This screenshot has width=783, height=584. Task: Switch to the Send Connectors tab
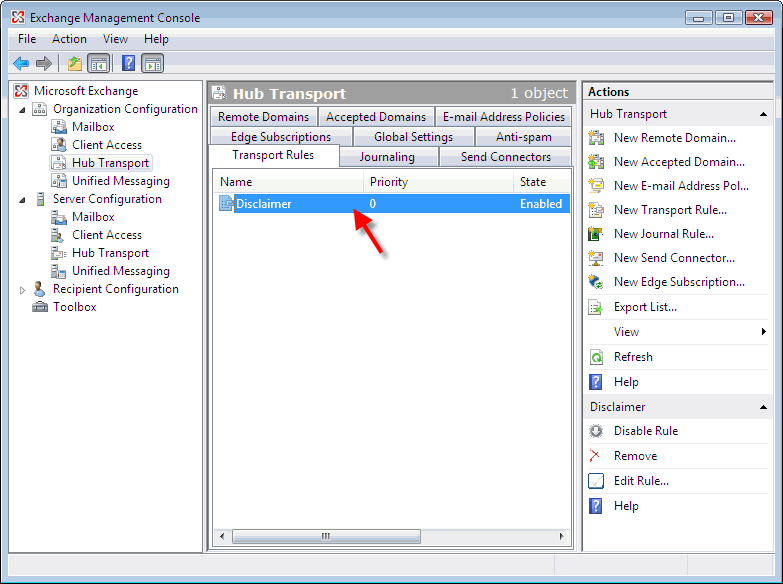[506, 156]
